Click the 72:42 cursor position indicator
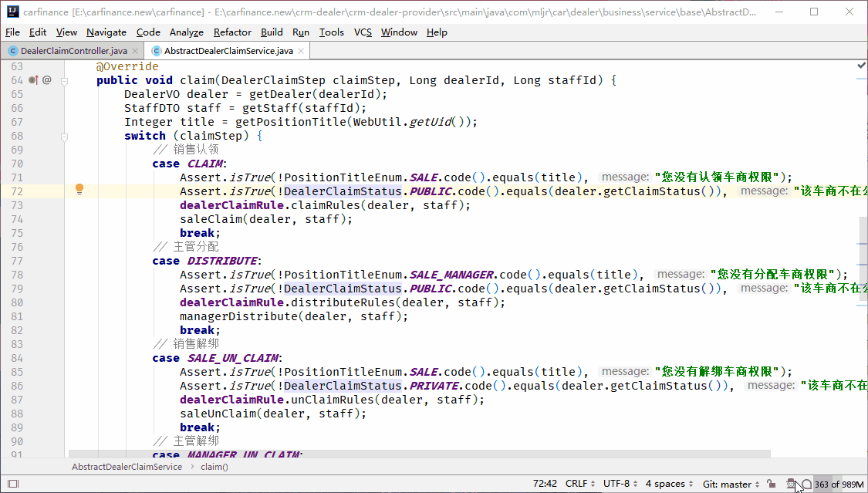The image size is (868, 493). point(545,484)
